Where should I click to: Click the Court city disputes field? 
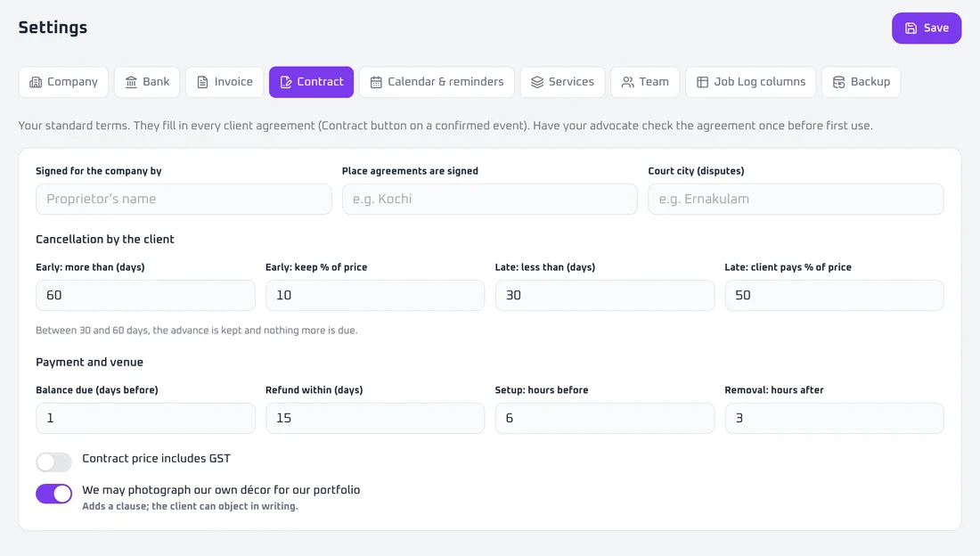pyautogui.click(x=796, y=199)
